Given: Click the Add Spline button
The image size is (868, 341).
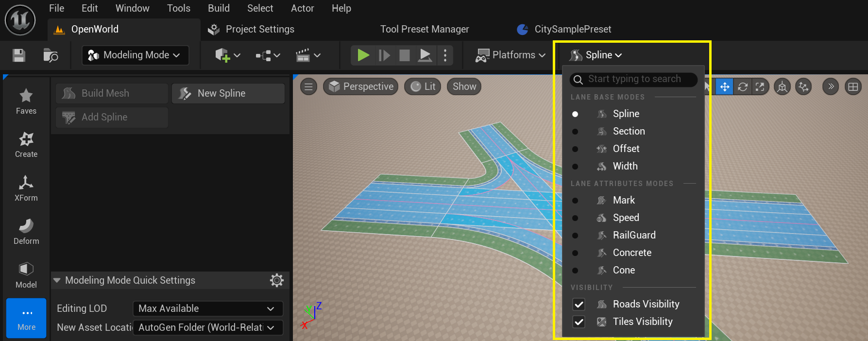Looking at the screenshot, I should (112, 117).
